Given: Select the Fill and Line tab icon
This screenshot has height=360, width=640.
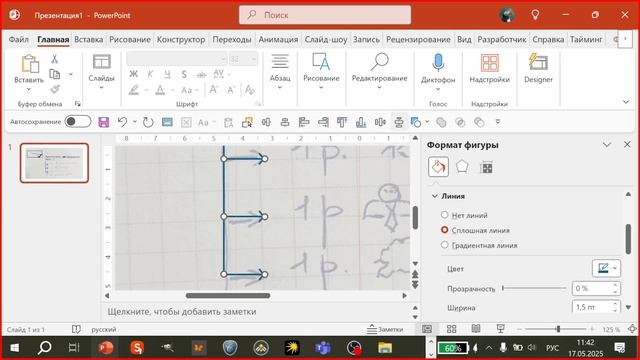Looking at the screenshot, I should pyautogui.click(x=438, y=167).
